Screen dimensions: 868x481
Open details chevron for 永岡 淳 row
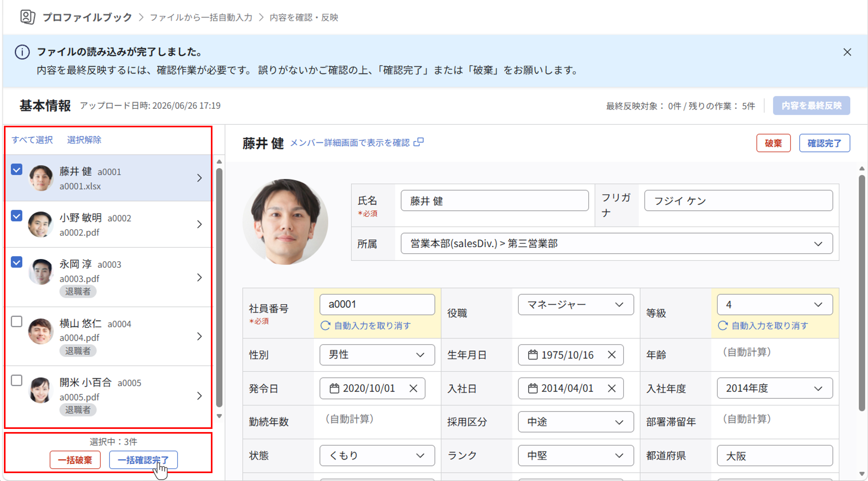(199, 278)
